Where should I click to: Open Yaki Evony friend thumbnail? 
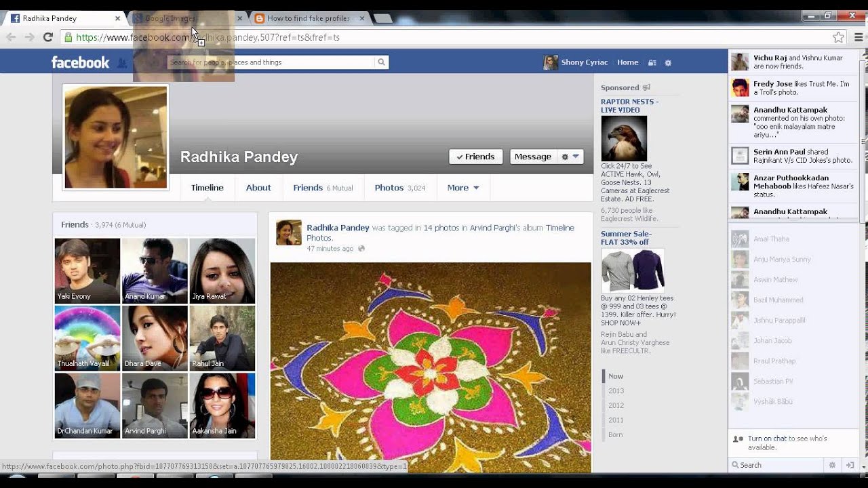tap(87, 270)
